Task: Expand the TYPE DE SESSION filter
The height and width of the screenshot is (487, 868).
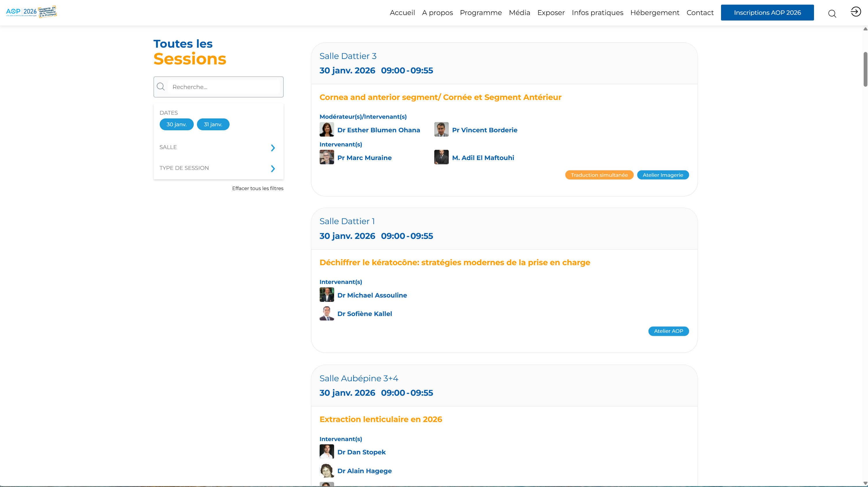Action: click(x=273, y=168)
